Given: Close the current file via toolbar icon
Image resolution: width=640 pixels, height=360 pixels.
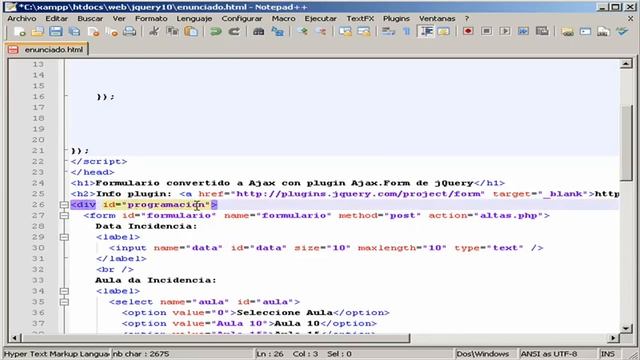Looking at the screenshot, I should pos(93,31).
